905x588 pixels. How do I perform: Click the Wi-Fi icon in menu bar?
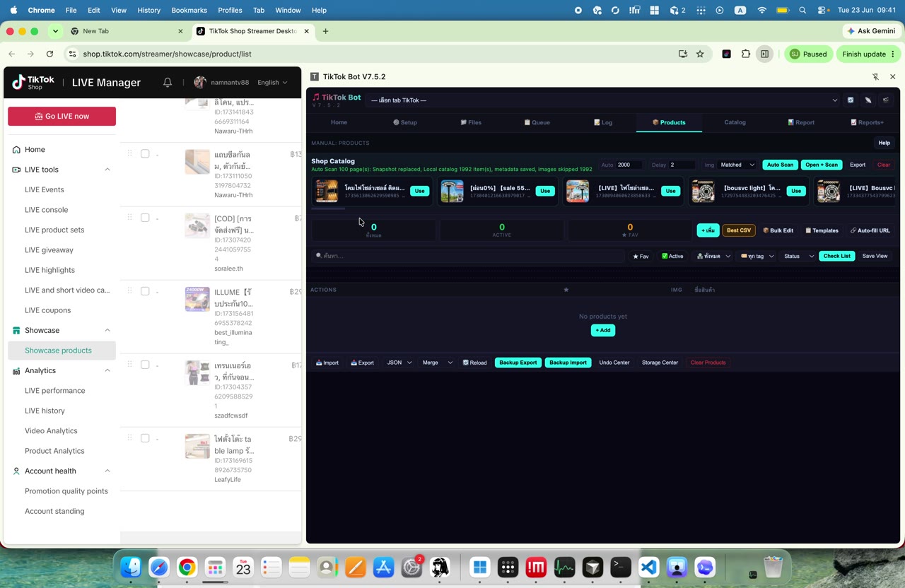pyautogui.click(x=761, y=11)
